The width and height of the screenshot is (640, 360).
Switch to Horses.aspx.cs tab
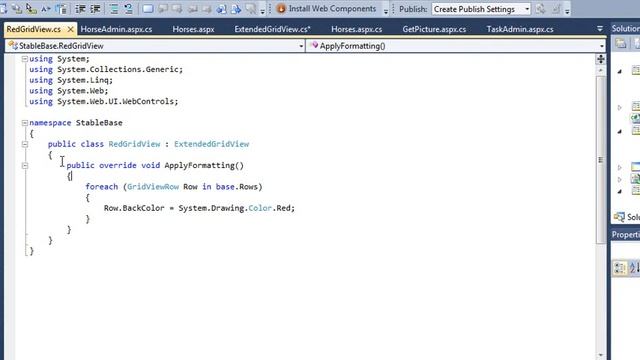[x=356, y=29]
